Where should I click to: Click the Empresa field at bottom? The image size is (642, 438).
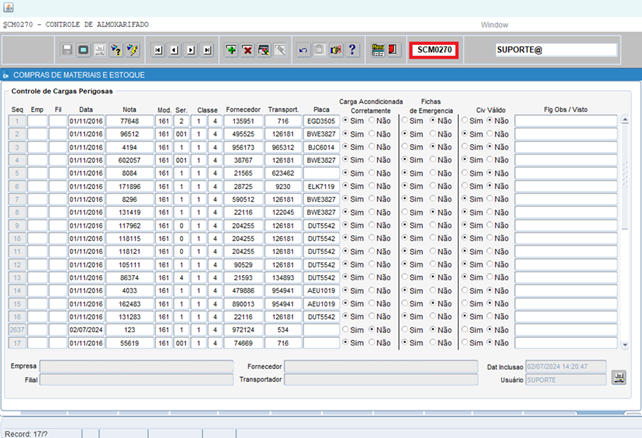[136, 366]
